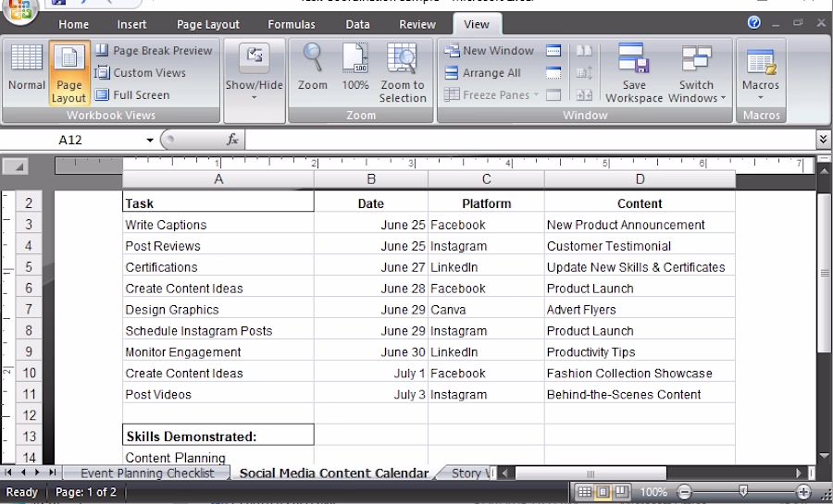Open the Home ribbon tab
Screen dimensions: 833x504
coord(73,24)
